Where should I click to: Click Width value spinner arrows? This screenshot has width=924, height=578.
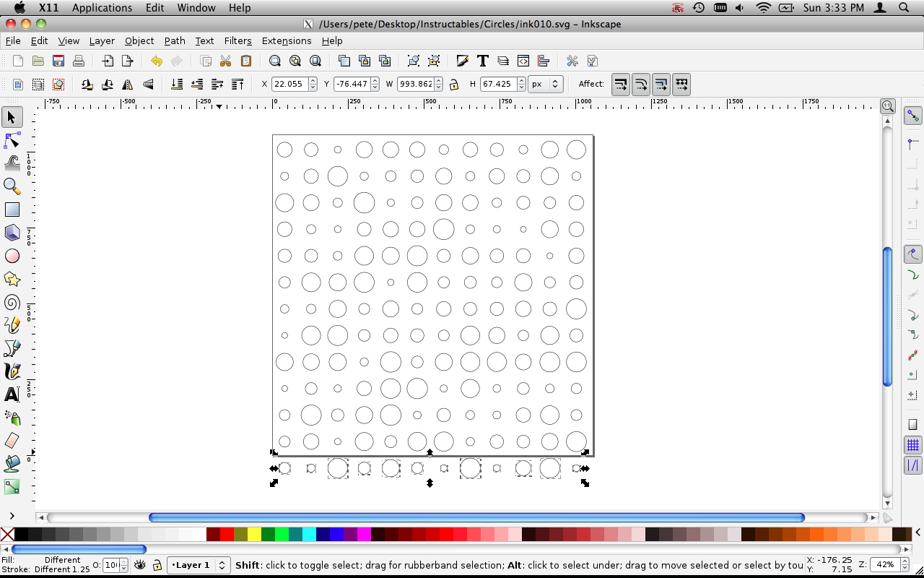coord(438,84)
